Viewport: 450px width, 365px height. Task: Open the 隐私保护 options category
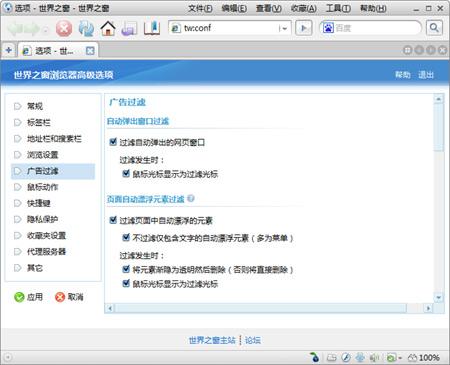pos(43,219)
